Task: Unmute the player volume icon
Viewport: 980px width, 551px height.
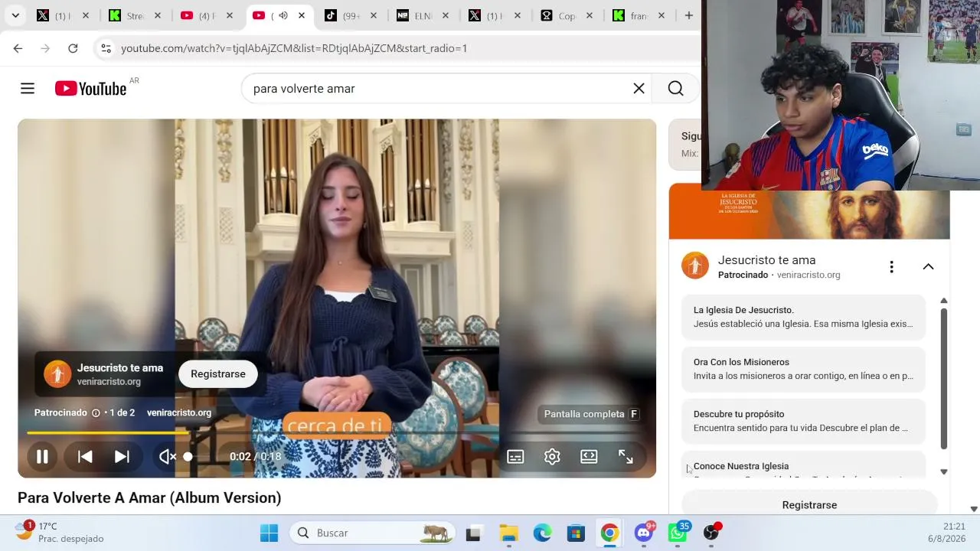Action: 168,457
